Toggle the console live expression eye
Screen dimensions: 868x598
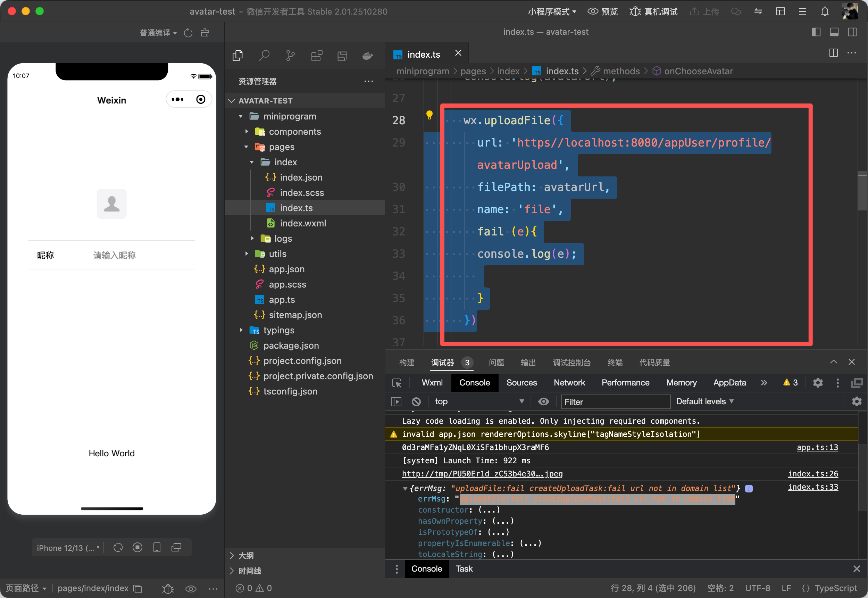pos(544,402)
